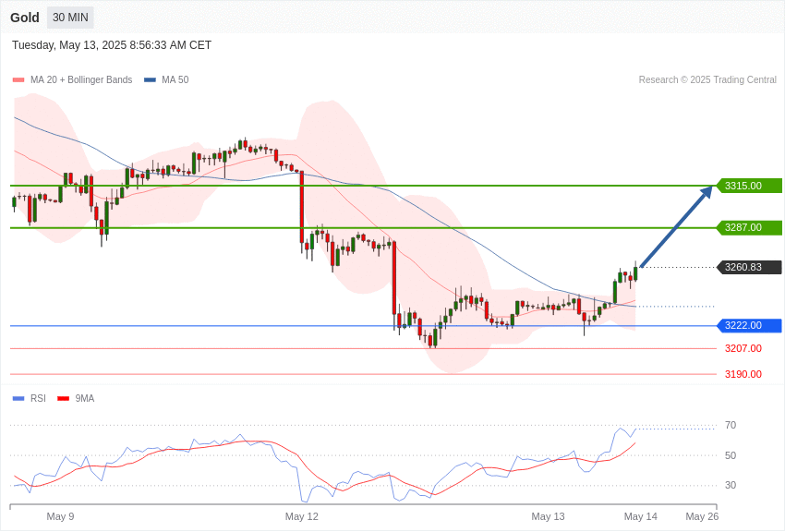The width and height of the screenshot is (785, 532).
Task: Click the May 9 date axis label
Action: 60,516
